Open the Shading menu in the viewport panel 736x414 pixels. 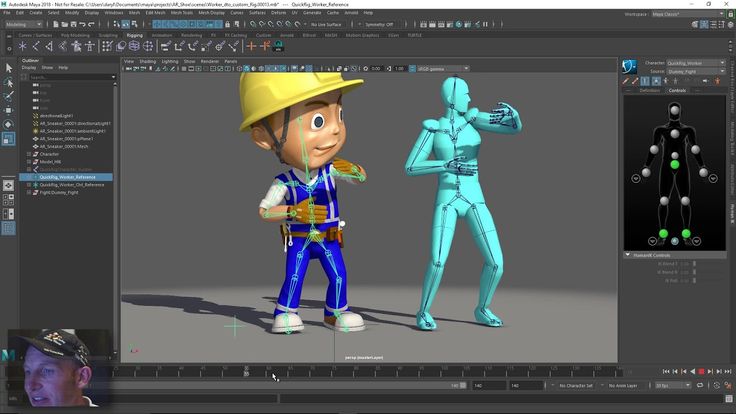point(147,61)
